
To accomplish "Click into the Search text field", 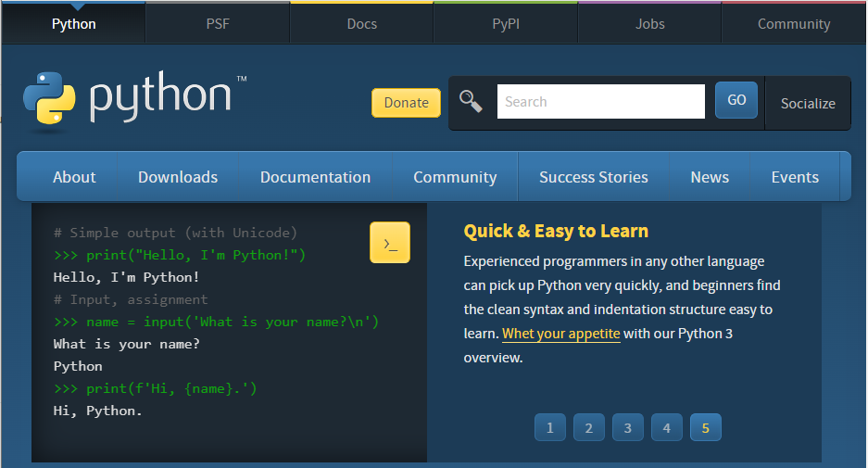I will [x=600, y=102].
